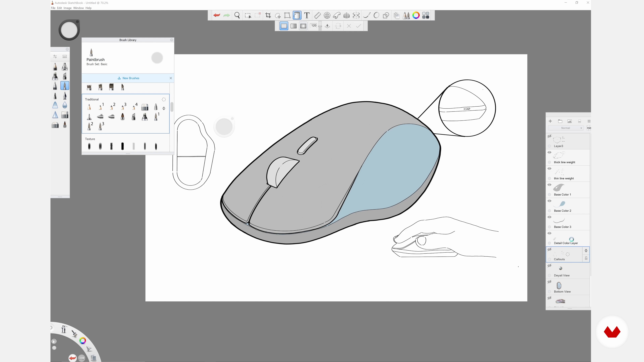Viewport: 644px width, 362px height.
Task: Toggle the Brush Palette icon in toolbar
Action: pos(406,15)
